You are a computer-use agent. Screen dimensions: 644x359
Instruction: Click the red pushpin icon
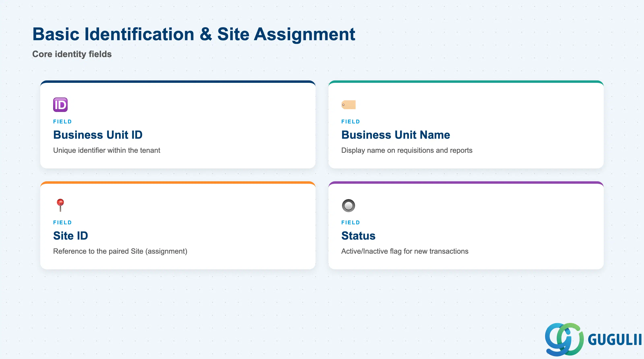coord(60,205)
